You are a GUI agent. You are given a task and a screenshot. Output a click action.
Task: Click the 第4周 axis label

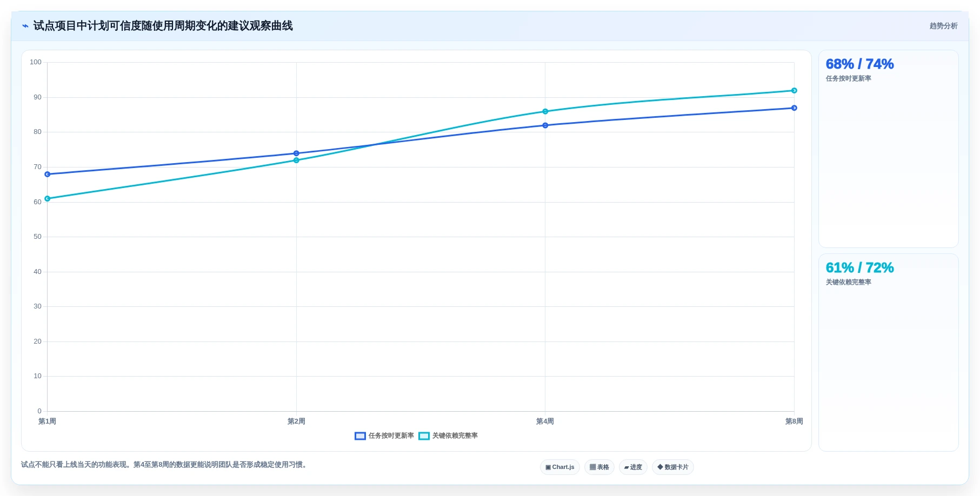coord(545,421)
